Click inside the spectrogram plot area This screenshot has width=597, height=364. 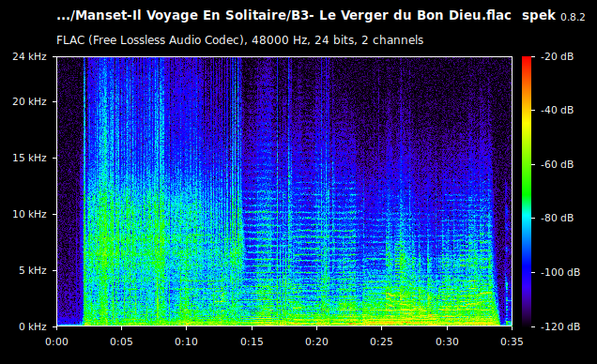coord(284,191)
